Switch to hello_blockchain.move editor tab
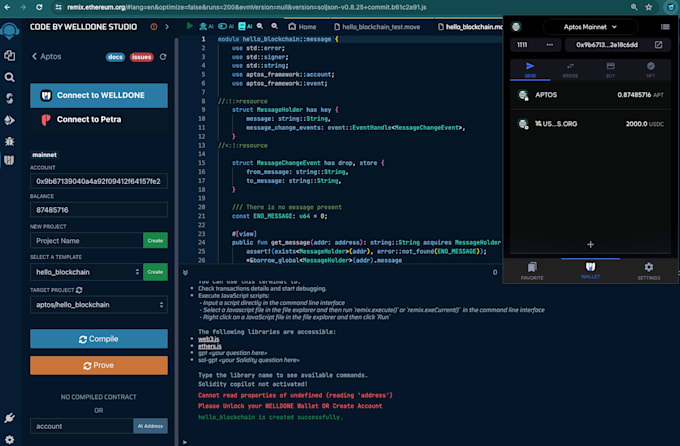This screenshot has width=680, height=446. pos(469,27)
